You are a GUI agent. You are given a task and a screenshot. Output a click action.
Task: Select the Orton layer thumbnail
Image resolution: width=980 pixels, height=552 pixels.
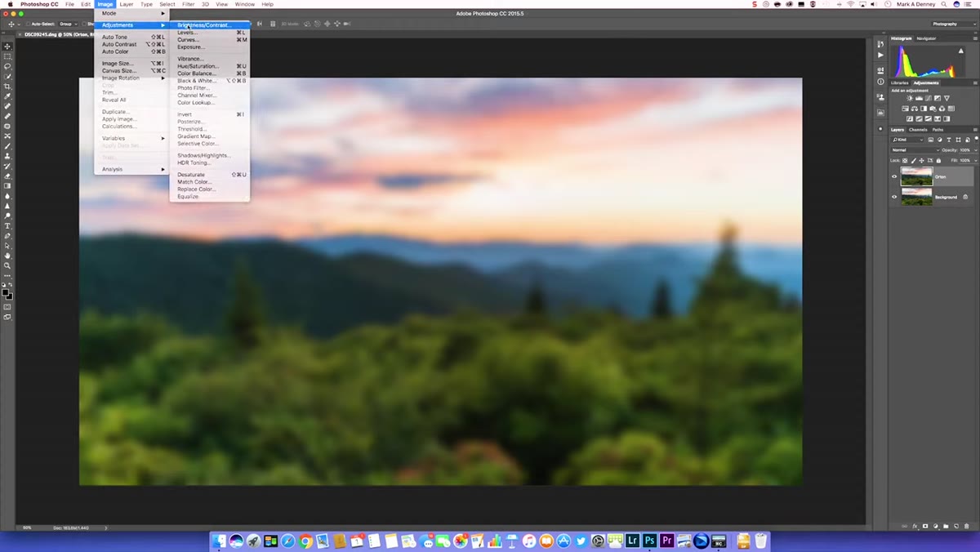[x=916, y=176]
